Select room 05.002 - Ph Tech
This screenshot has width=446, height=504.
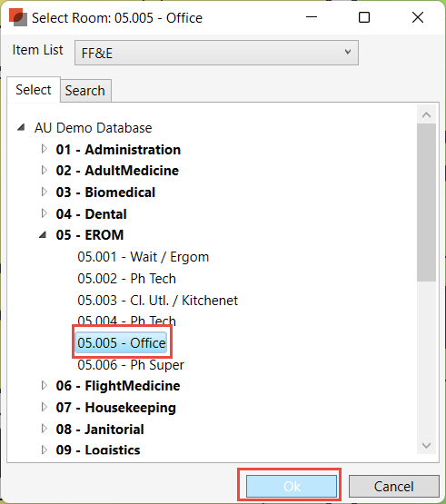[x=126, y=279]
